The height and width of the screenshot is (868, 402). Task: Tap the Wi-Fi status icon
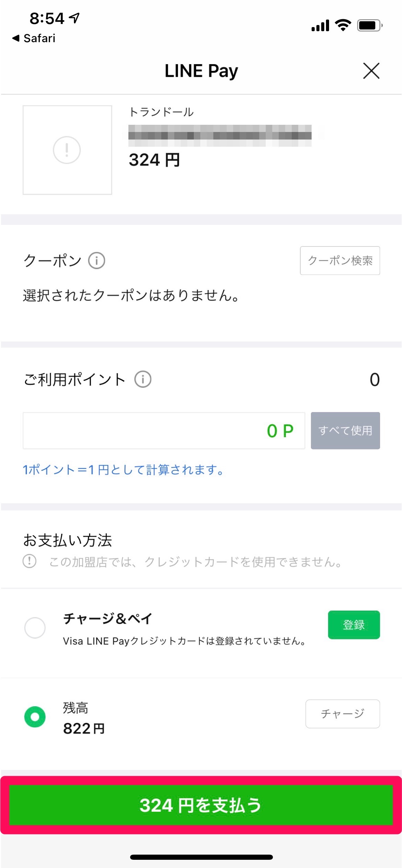343,25
